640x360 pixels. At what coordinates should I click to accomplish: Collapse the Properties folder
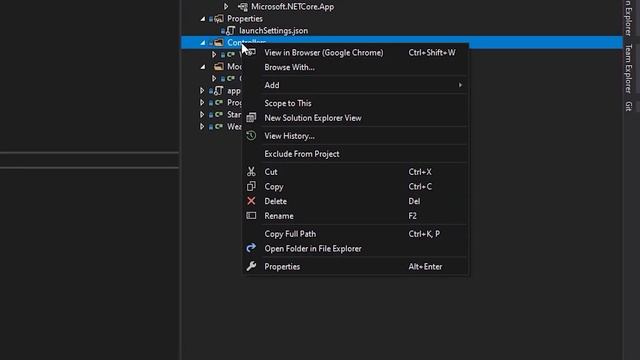click(x=203, y=19)
